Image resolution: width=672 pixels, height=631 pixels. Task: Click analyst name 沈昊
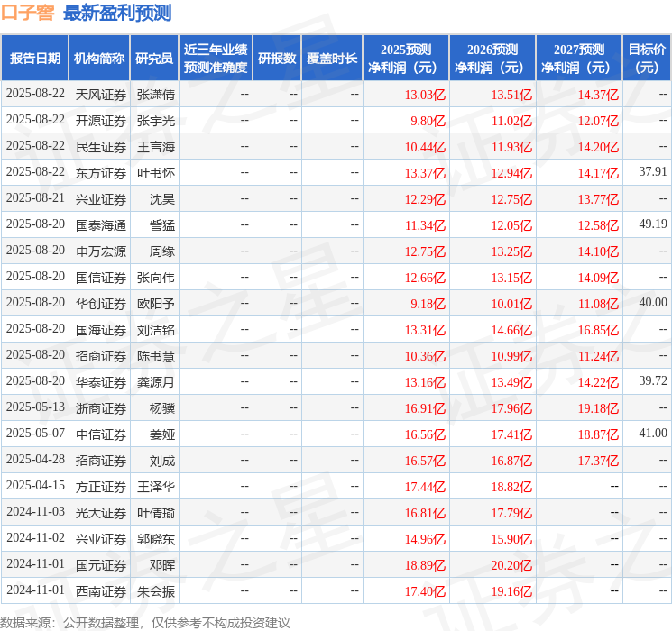point(162,199)
